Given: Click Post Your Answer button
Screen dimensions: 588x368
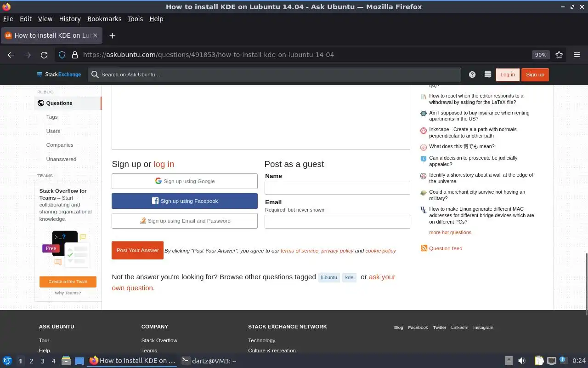Looking at the screenshot, I should 137,250.
